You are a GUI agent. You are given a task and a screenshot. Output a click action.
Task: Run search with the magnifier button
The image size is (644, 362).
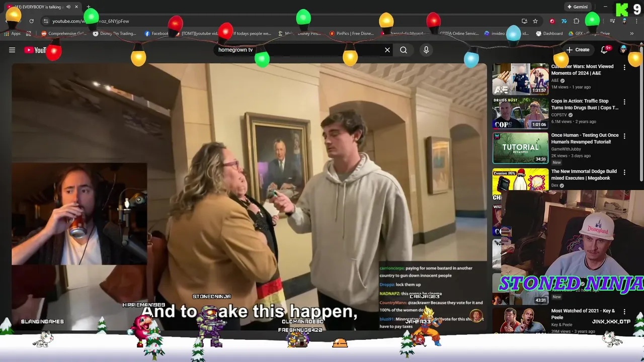coord(404,50)
